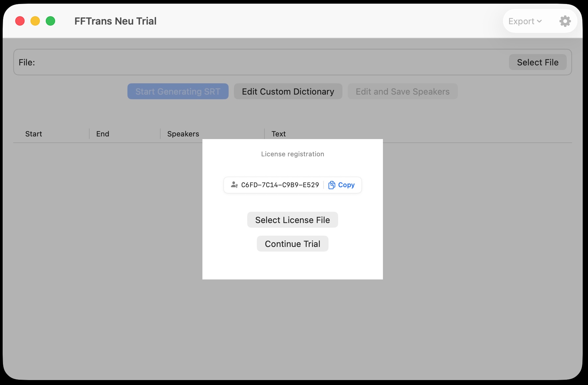Minimize the window with the yellow button

pyautogui.click(x=35, y=21)
